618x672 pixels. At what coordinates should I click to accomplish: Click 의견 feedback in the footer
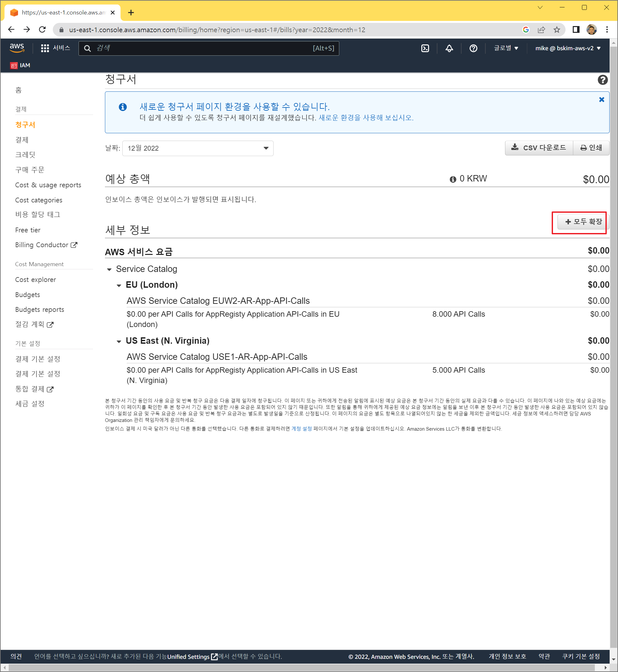point(16,656)
